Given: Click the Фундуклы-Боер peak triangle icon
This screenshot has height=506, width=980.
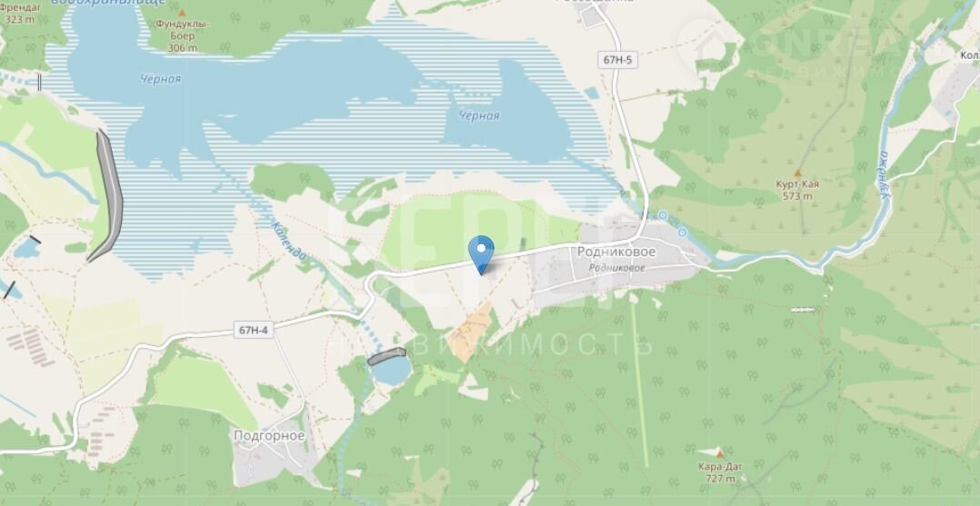Looking at the screenshot, I should tap(183, 13).
